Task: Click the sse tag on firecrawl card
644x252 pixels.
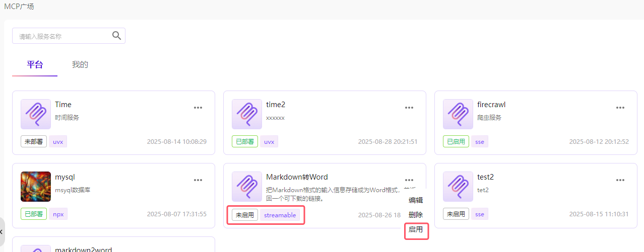Action: [480, 141]
